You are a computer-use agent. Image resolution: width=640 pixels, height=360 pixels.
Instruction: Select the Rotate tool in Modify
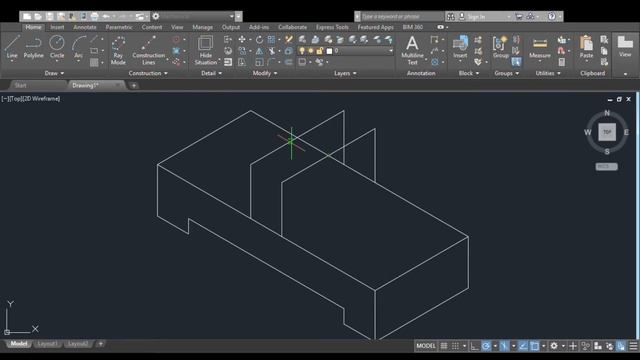pyautogui.click(x=259, y=39)
